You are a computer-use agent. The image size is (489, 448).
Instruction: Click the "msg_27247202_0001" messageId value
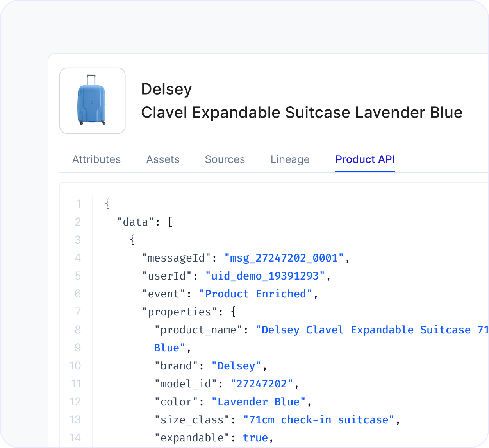coord(284,258)
